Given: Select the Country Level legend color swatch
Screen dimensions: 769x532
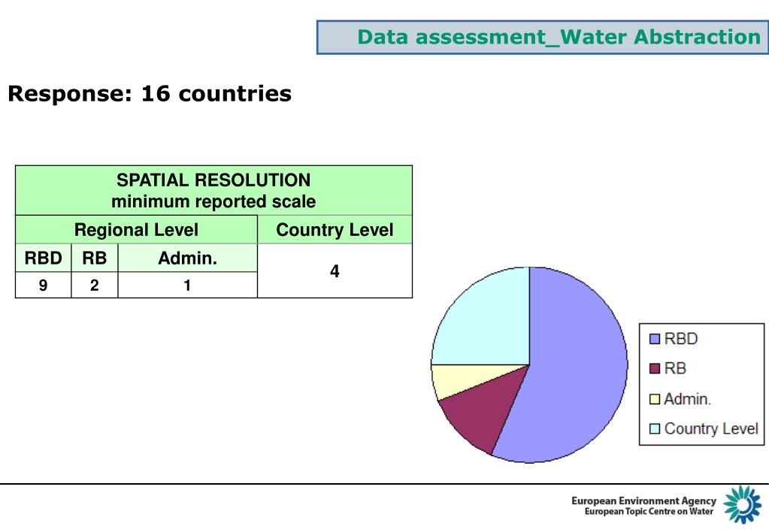Looking at the screenshot, I should click(x=655, y=429).
